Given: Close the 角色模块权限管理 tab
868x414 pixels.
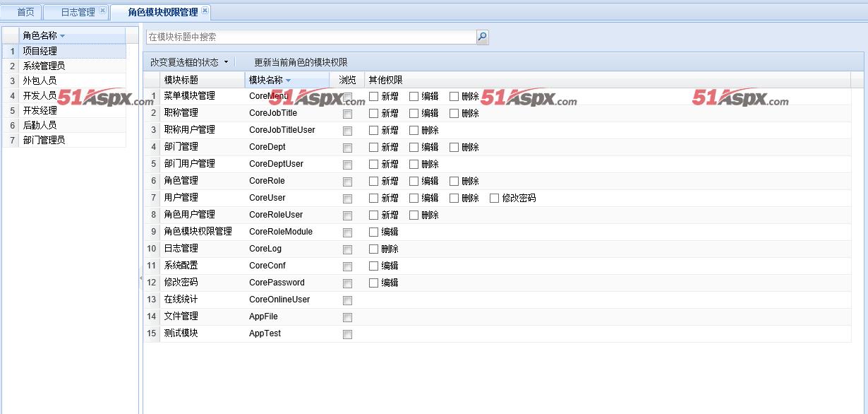Looking at the screenshot, I should tap(205, 11).
